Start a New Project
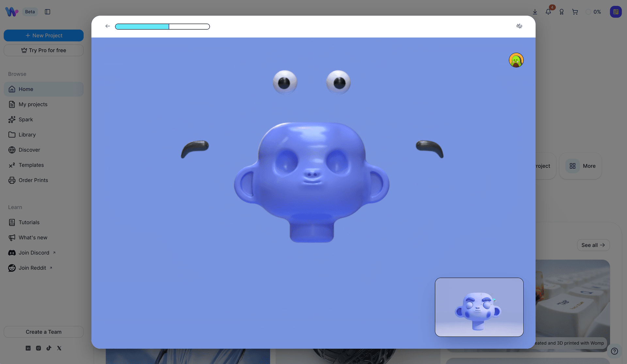 (x=43, y=35)
